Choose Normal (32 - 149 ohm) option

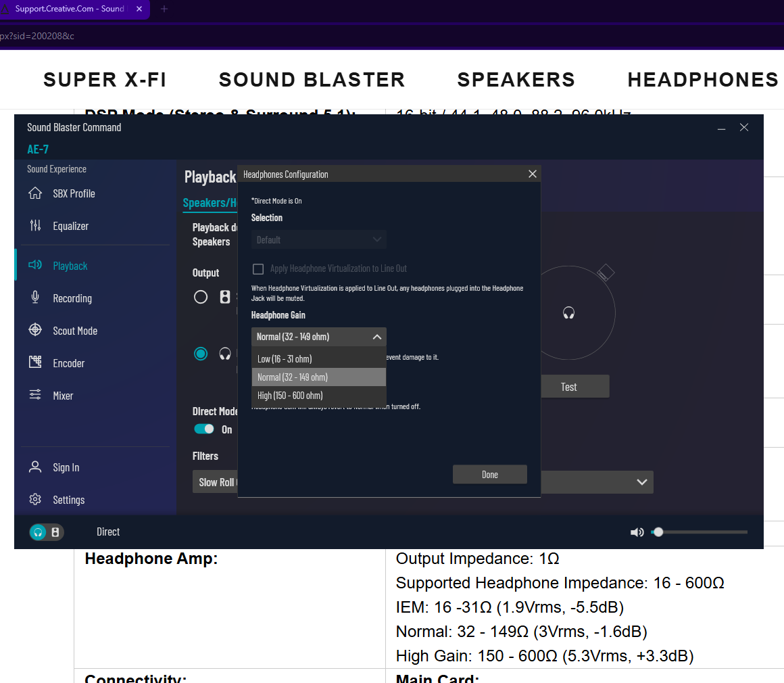tap(318, 377)
